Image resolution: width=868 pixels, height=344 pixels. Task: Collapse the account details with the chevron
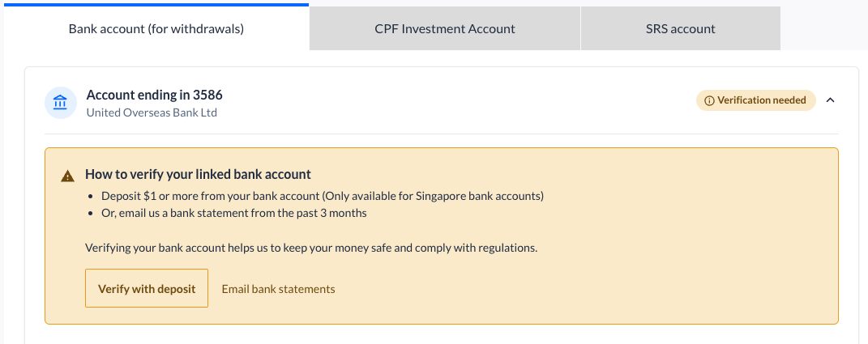point(830,100)
